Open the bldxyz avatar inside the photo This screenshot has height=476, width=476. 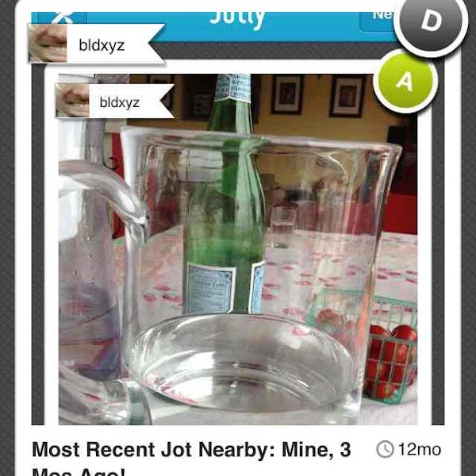72,101
